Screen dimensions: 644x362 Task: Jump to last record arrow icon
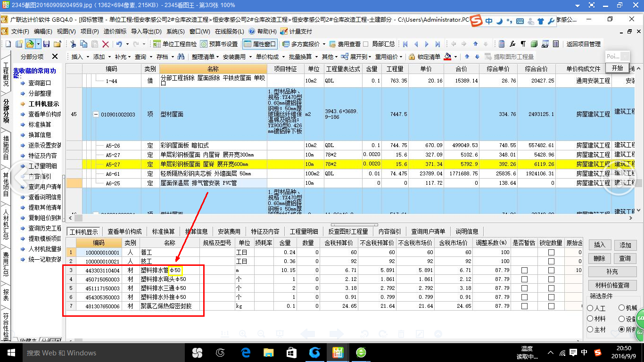click(x=438, y=44)
